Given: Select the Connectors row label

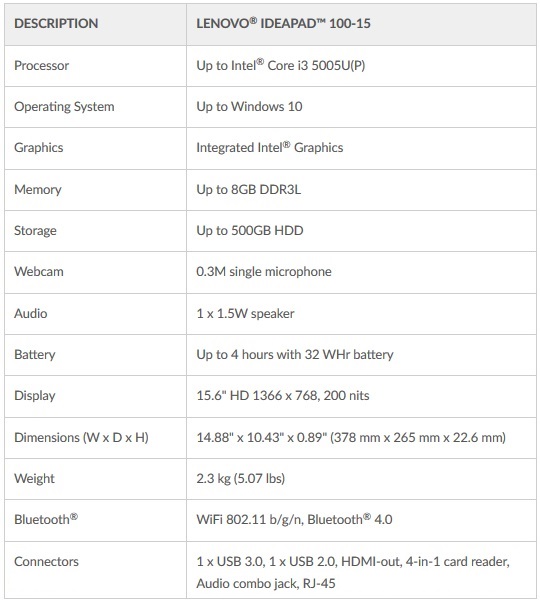Looking at the screenshot, I should [47, 561].
